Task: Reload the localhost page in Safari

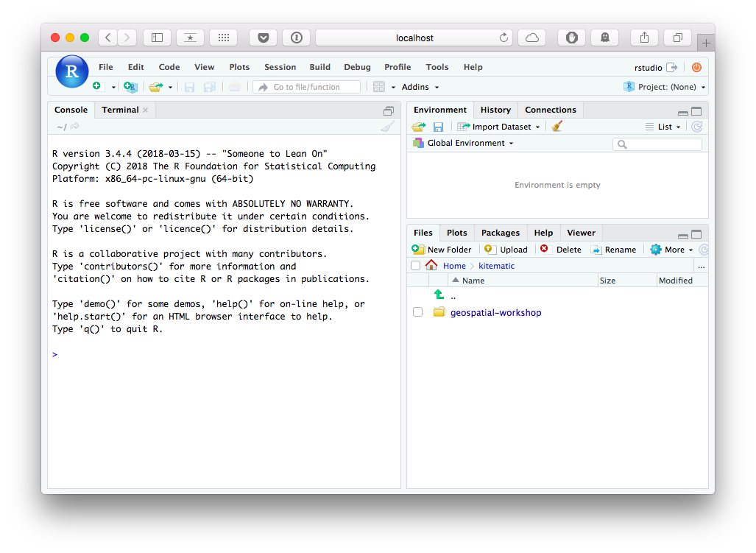Action: click(x=504, y=38)
